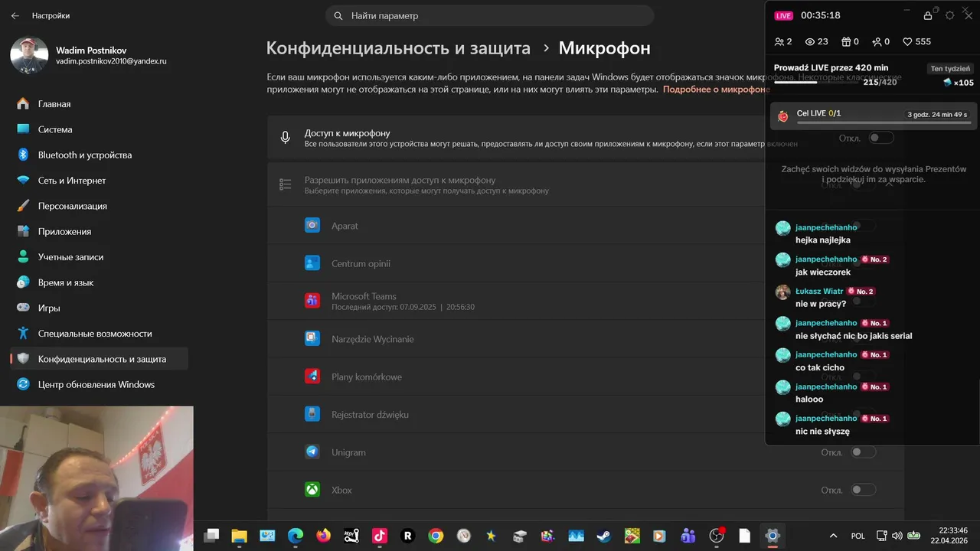This screenshot has height=551, width=980.
Task: Click chat message "hejka najlejka"
Action: (822, 240)
